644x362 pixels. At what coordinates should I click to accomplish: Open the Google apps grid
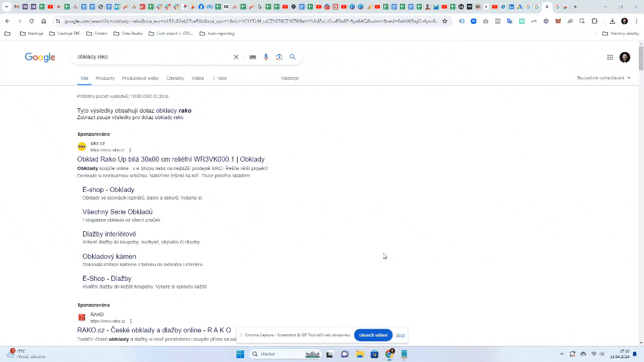click(x=610, y=57)
